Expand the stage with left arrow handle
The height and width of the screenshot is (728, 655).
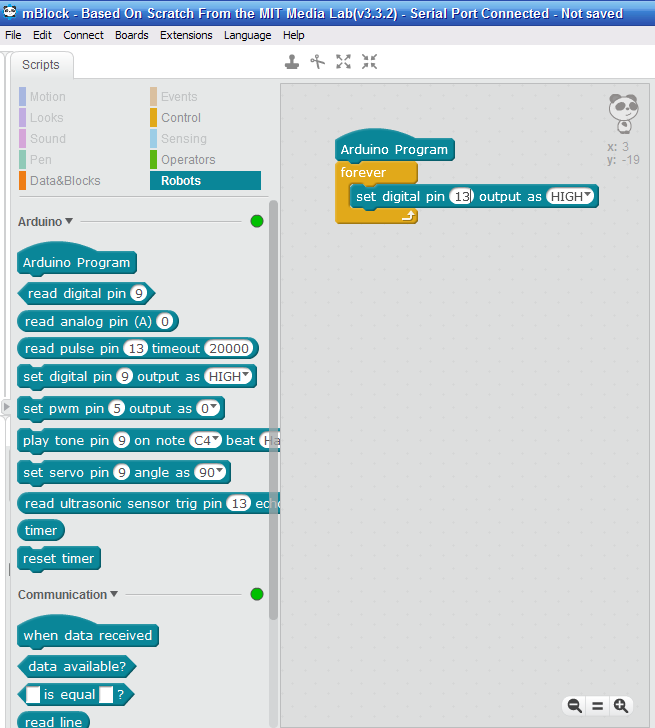(6, 407)
